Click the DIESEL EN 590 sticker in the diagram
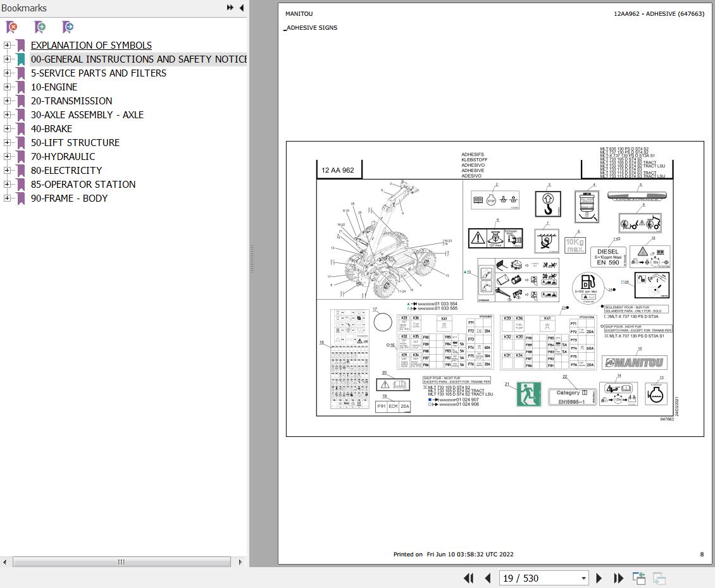Viewport: 715px width, 588px height. [608, 257]
